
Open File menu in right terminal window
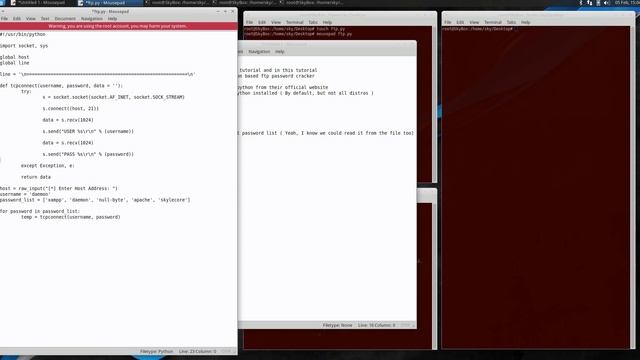tap(448, 22)
